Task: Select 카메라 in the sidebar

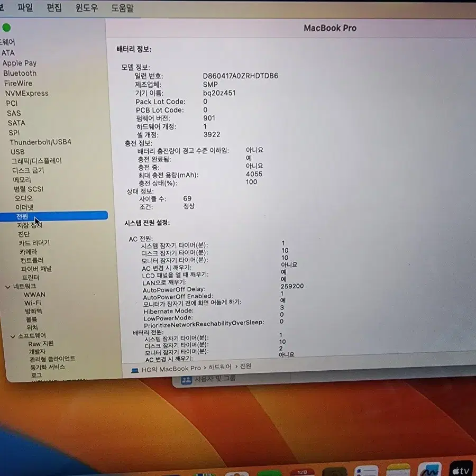Action: click(28, 252)
